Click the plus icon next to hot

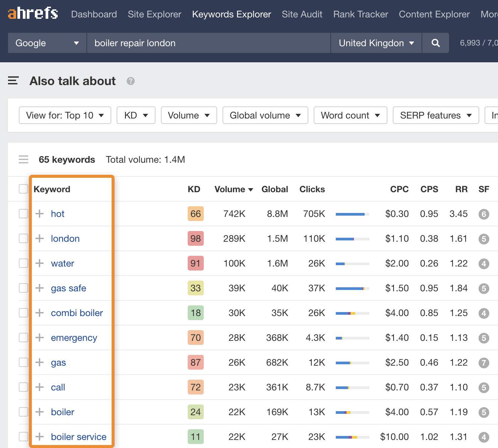point(40,214)
